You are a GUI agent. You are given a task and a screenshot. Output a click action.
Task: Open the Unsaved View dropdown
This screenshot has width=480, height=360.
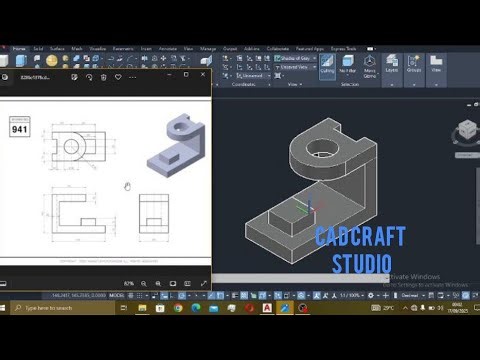(295, 67)
